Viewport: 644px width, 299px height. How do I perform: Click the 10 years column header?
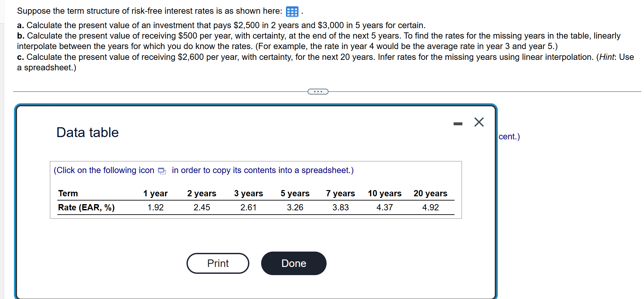click(x=385, y=193)
